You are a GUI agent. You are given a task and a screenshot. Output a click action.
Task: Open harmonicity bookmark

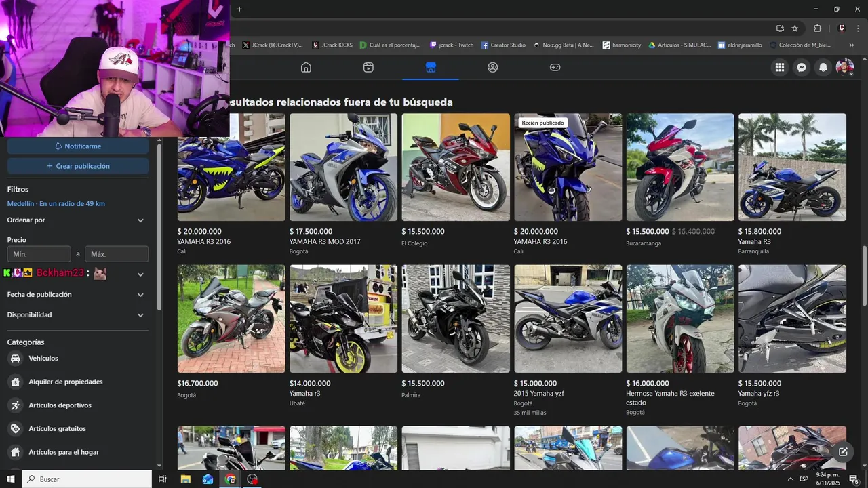(x=621, y=45)
